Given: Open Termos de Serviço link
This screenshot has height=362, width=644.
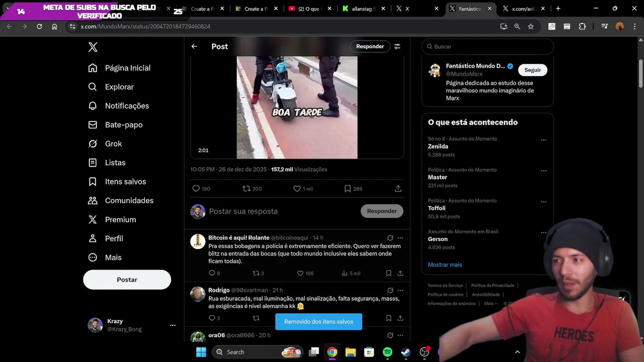Looking at the screenshot, I should (445, 286).
